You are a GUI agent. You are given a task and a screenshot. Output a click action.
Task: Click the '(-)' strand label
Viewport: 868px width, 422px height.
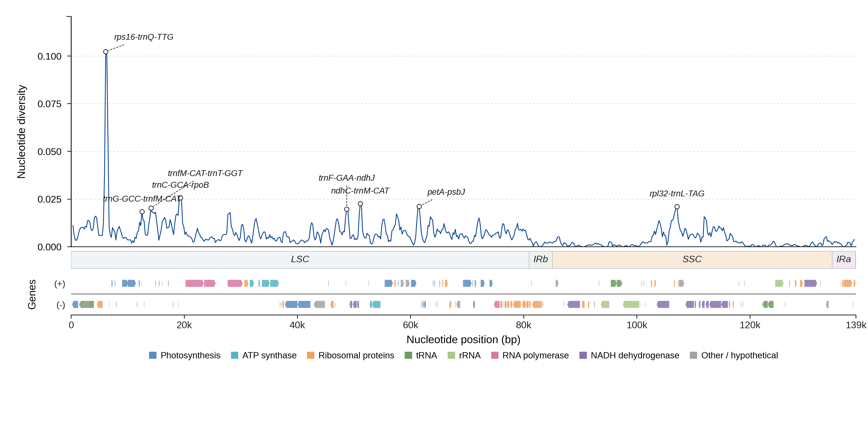point(61,305)
